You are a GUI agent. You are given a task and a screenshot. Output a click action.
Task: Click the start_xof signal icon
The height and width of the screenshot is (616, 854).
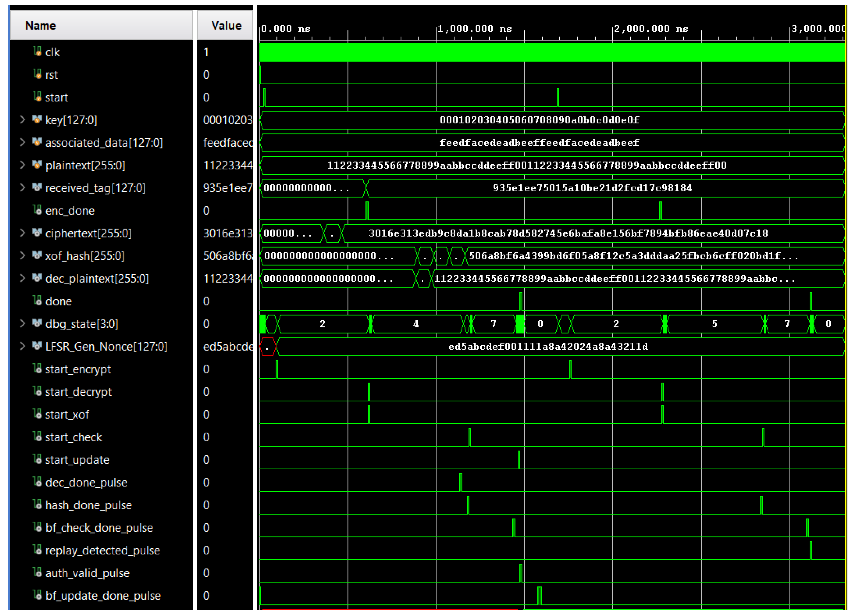[37, 414]
